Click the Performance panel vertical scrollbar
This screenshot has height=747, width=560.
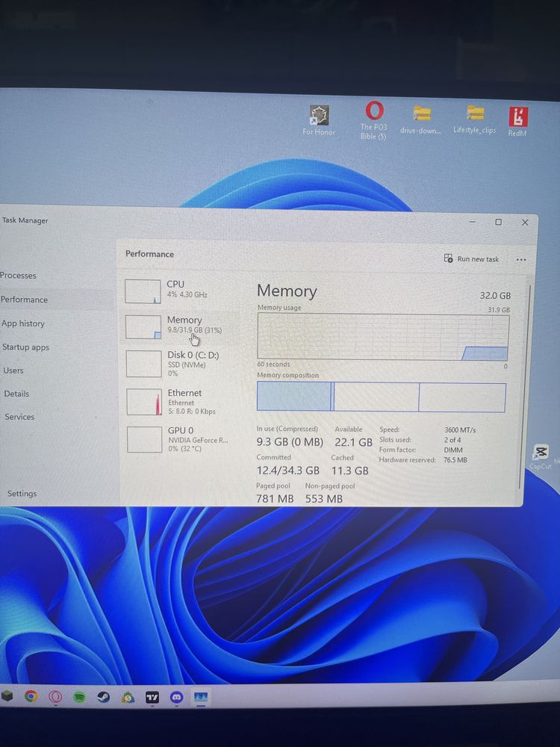point(525,386)
